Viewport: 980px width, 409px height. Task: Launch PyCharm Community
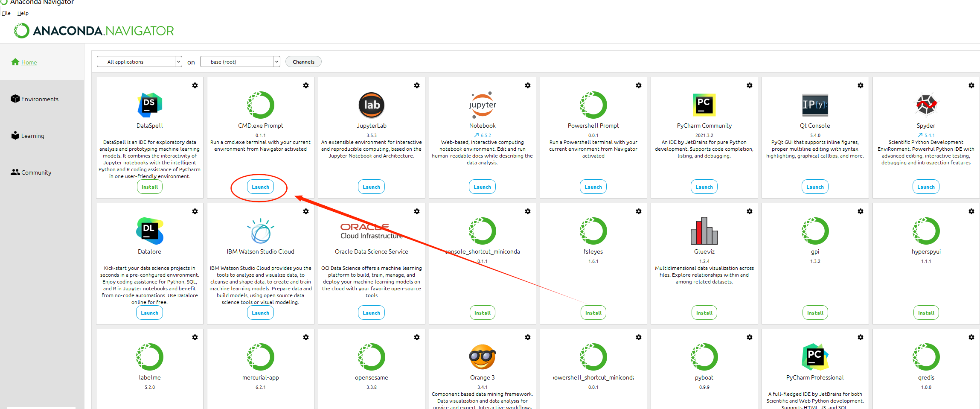click(704, 187)
